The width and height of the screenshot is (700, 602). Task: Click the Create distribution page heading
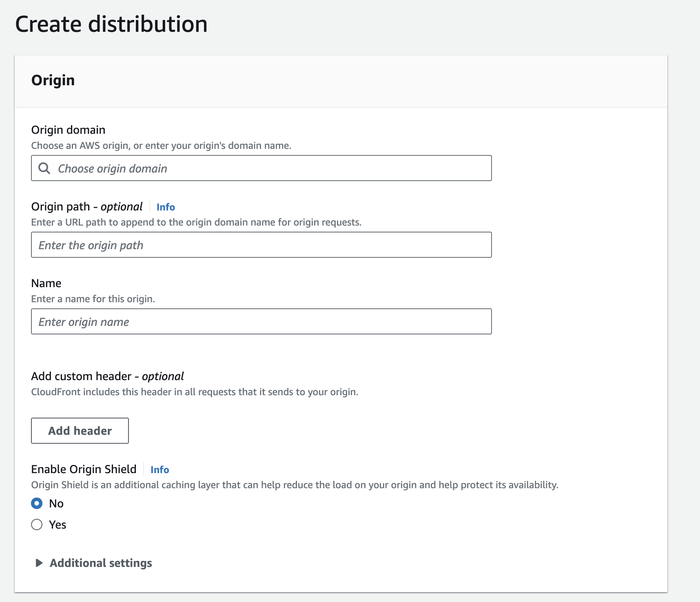tap(111, 24)
